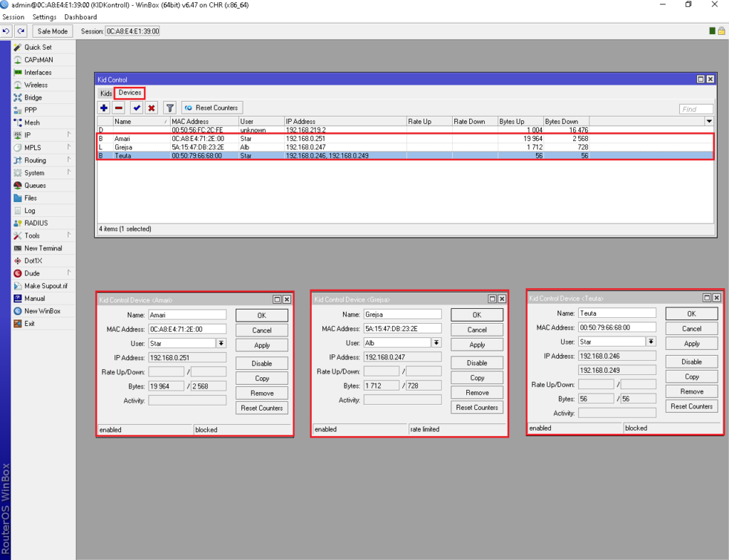Click the undo arrow in top toolbar

click(7, 31)
